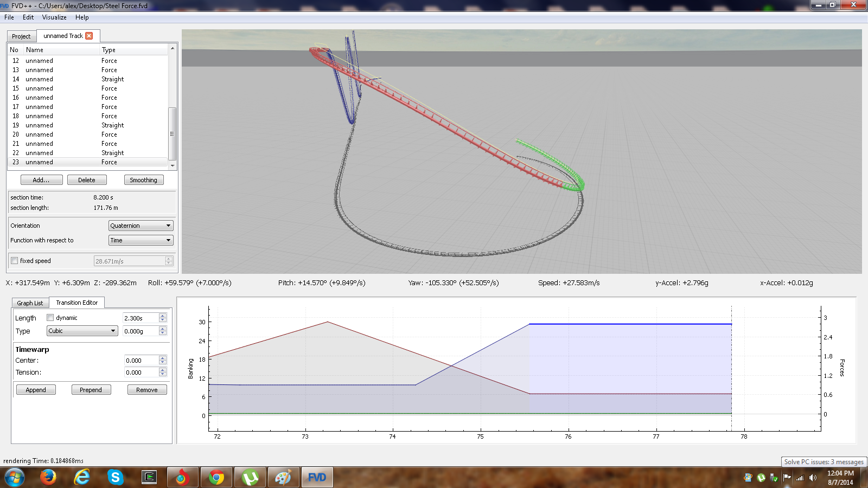The width and height of the screenshot is (868, 488).
Task: Click the Action Center flag icon
Action: click(787, 478)
